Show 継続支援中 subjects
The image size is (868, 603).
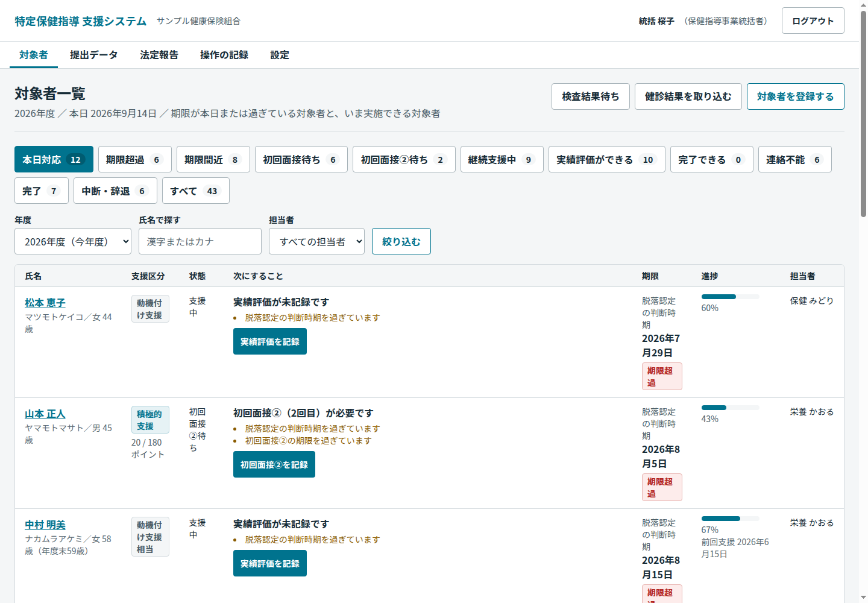tap(502, 159)
